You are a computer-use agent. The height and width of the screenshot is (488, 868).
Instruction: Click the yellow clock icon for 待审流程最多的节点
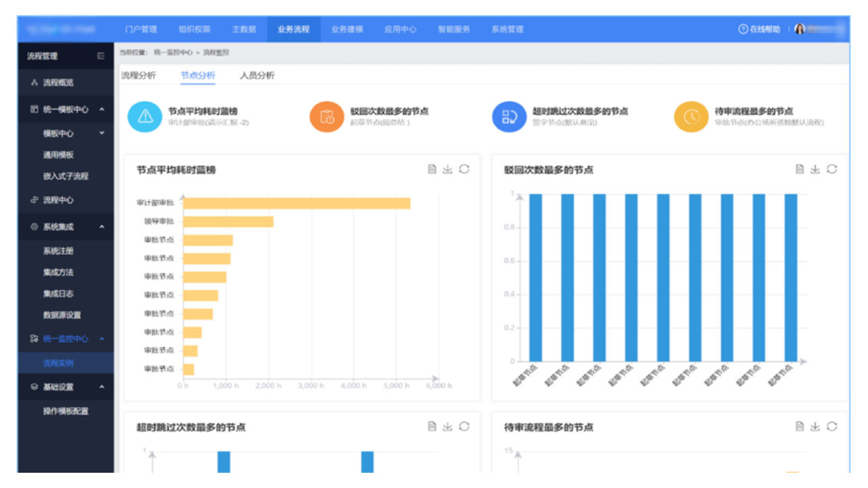[692, 116]
